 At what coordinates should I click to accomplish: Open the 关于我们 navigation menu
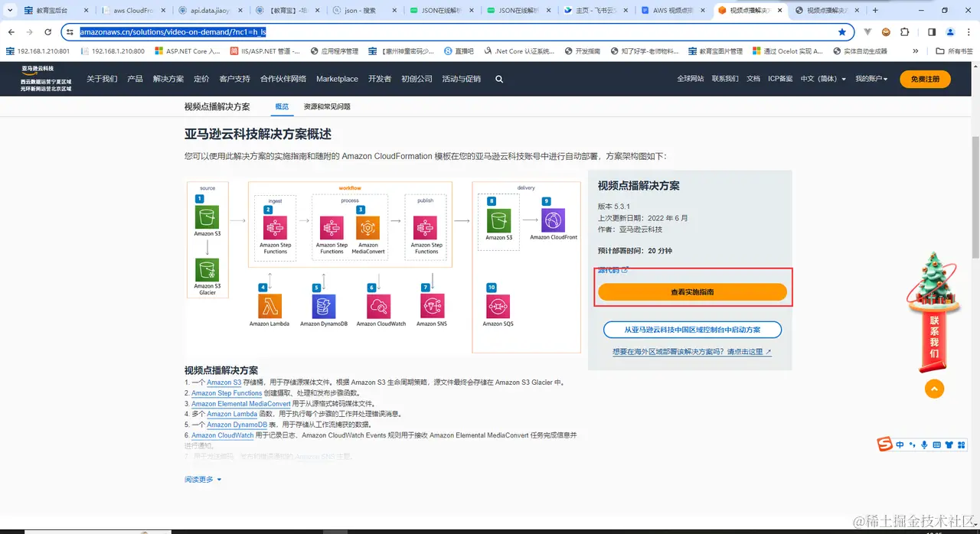coord(102,79)
